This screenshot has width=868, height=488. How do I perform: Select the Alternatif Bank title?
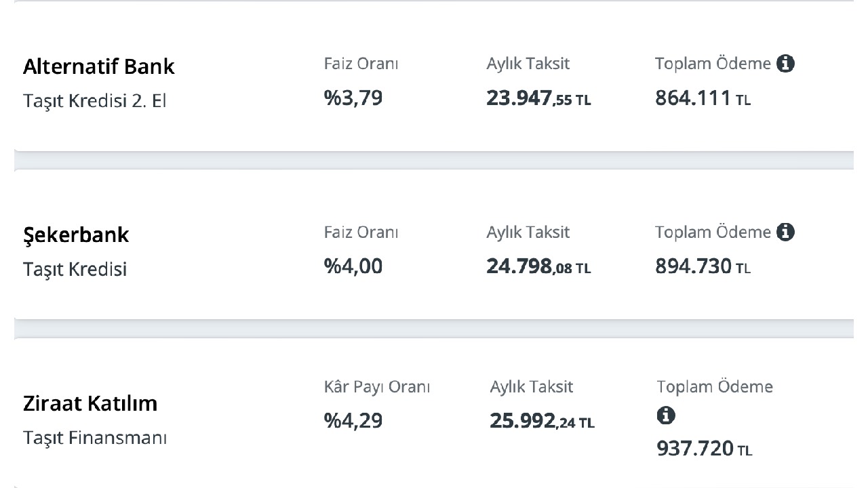point(99,66)
